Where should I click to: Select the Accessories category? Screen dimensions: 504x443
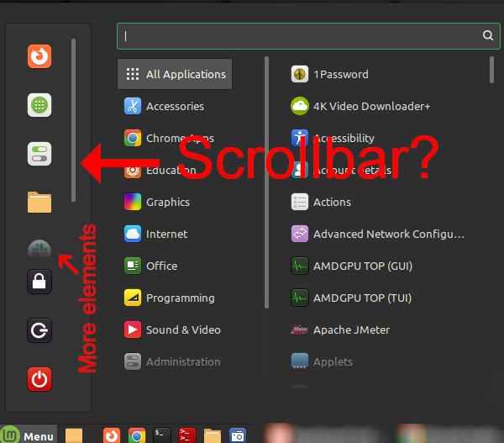point(174,106)
